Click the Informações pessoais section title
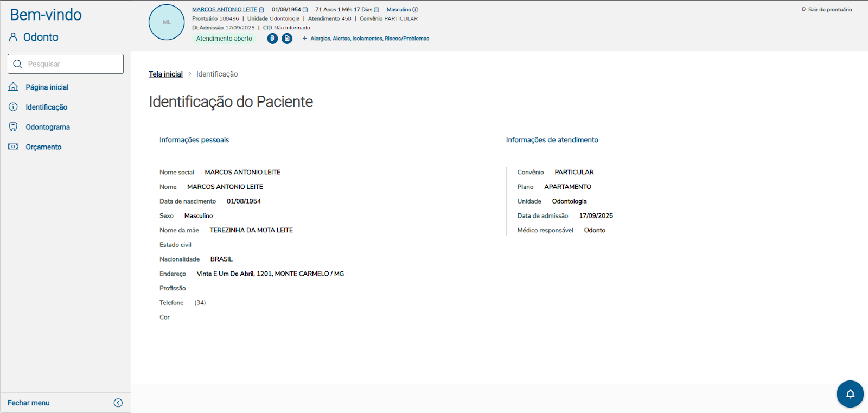Image resolution: width=868 pixels, height=413 pixels. point(194,140)
